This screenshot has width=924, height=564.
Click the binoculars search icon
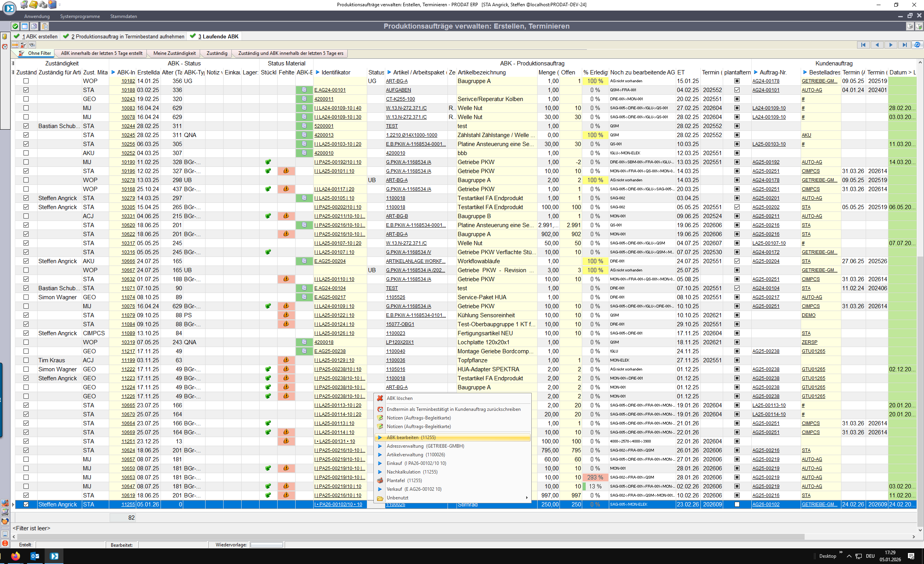pyautogui.click(x=32, y=45)
